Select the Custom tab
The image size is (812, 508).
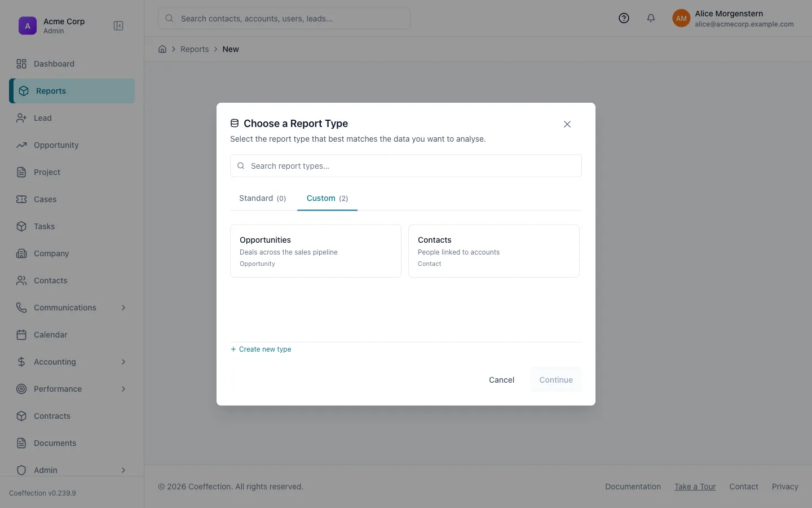327,198
